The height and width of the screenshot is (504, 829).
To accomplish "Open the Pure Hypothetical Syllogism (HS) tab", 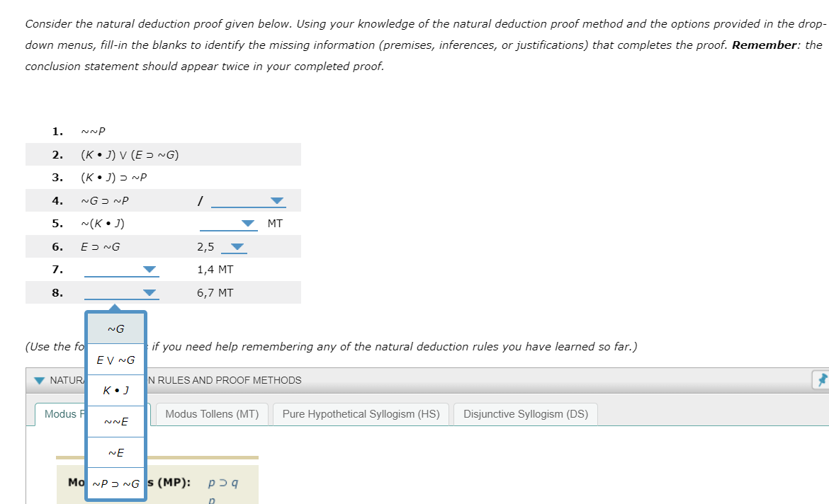I will click(x=360, y=414).
